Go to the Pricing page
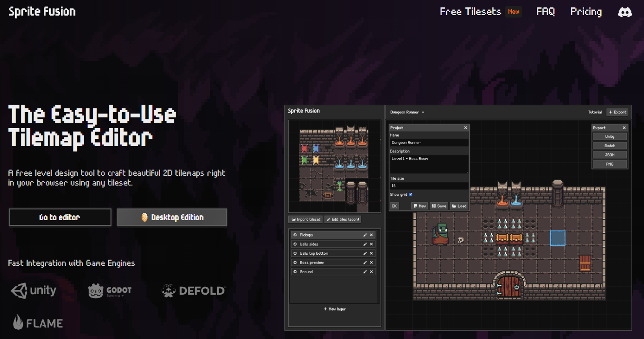 point(586,12)
